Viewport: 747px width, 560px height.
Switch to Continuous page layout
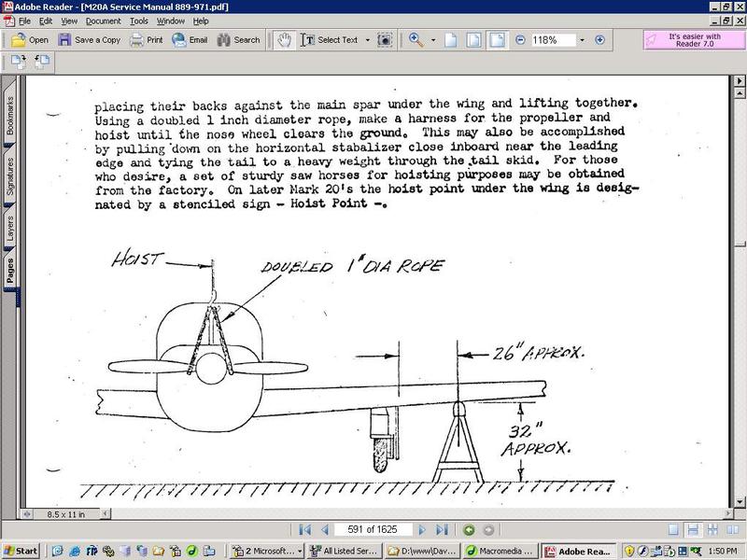click(692, 529)
